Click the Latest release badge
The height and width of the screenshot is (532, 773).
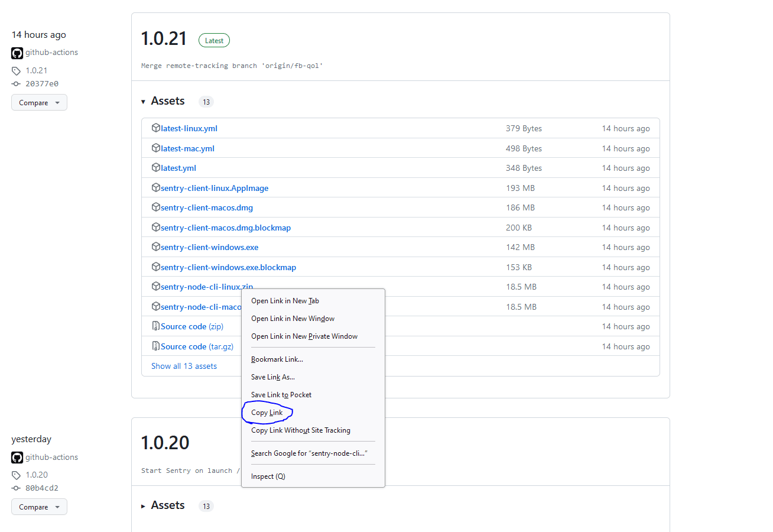coord(214,40)
